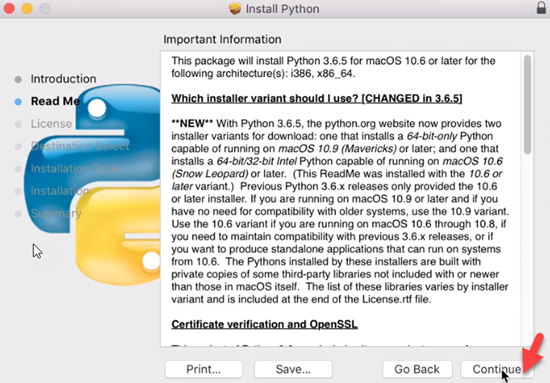Click the blue bullet beside Read Me
This screenshot has width=550, height=383.
(18, 102)
